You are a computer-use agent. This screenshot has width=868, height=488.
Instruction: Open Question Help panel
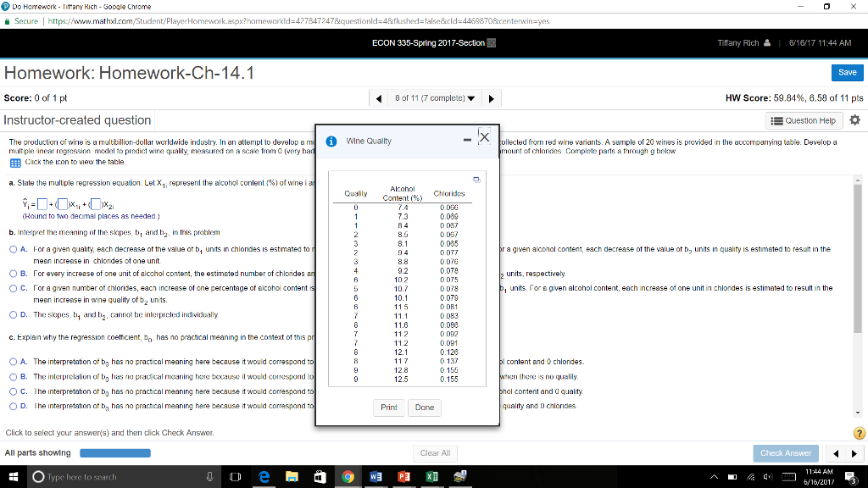click(x=802, y=119)
